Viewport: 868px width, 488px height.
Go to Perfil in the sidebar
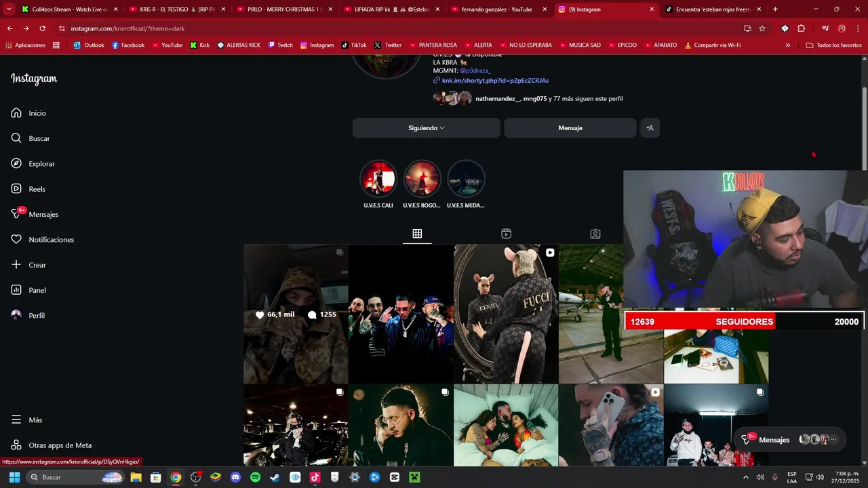(x=28, y=316)
